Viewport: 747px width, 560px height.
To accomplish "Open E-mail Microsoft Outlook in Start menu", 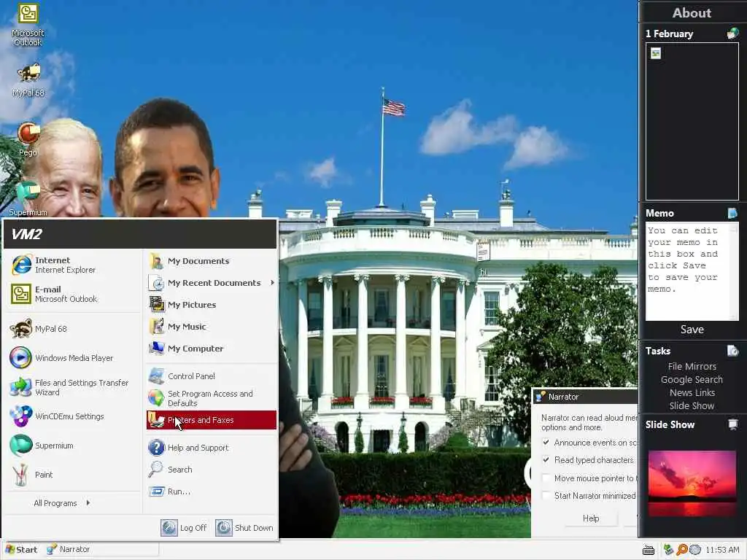I will 74,294.
